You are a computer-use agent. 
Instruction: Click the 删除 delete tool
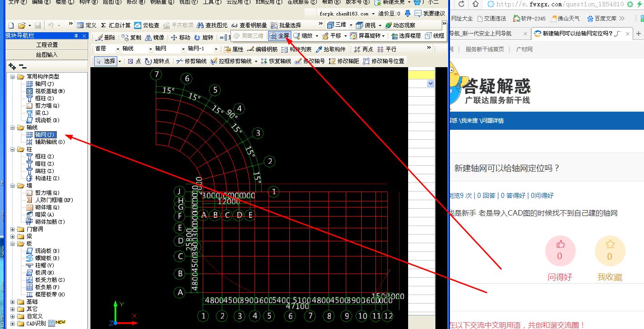(105, 38)
